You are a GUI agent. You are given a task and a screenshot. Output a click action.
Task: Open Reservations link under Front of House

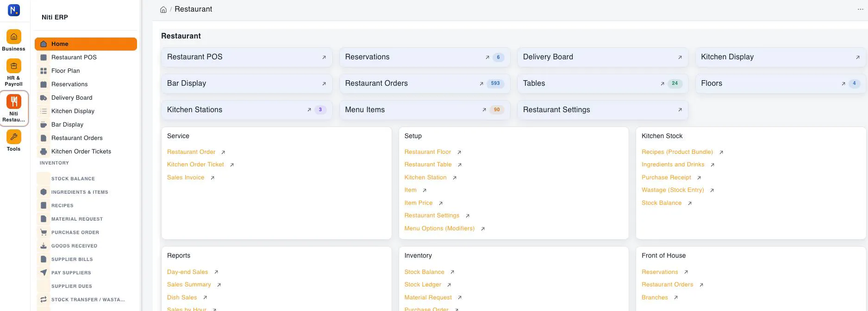660,272
